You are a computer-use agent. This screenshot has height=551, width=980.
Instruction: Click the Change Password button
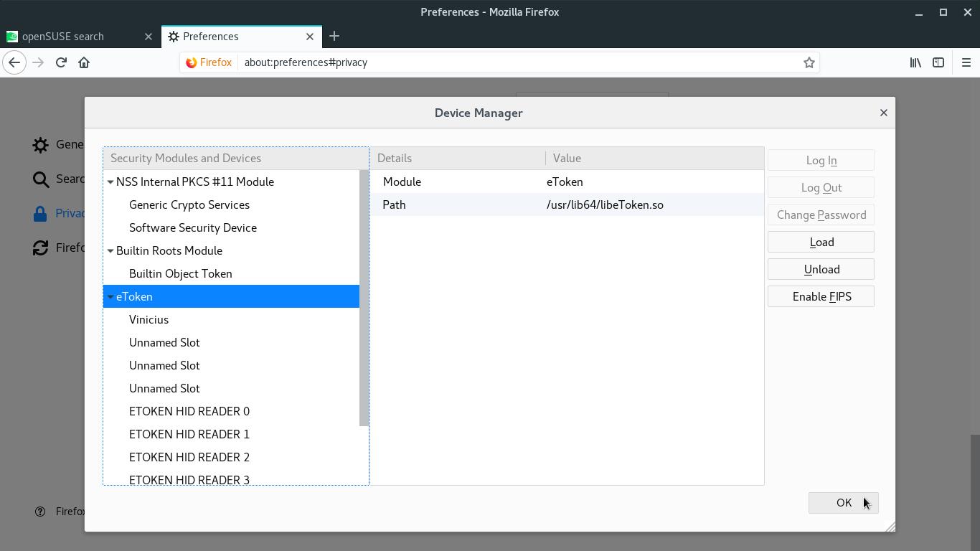tap(821, 215)
